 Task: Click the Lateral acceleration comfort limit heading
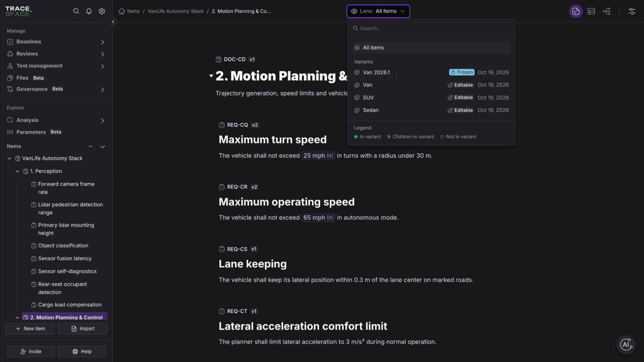303,326
